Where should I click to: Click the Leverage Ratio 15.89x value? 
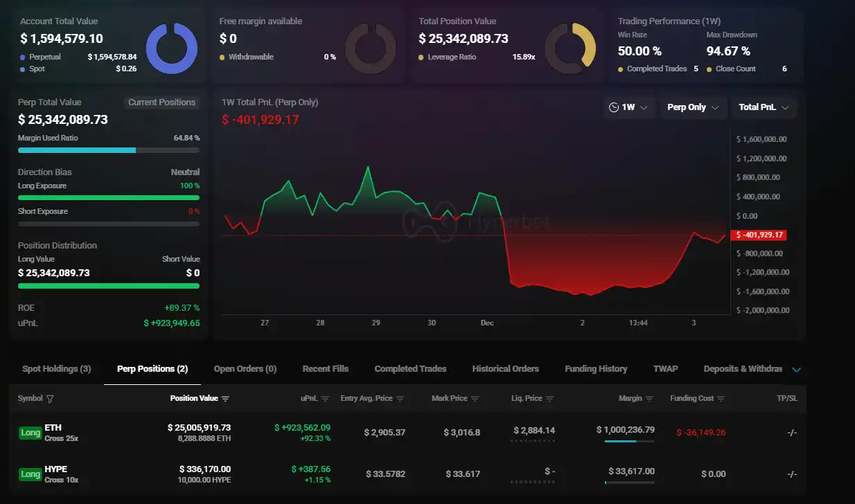[523, 57]
